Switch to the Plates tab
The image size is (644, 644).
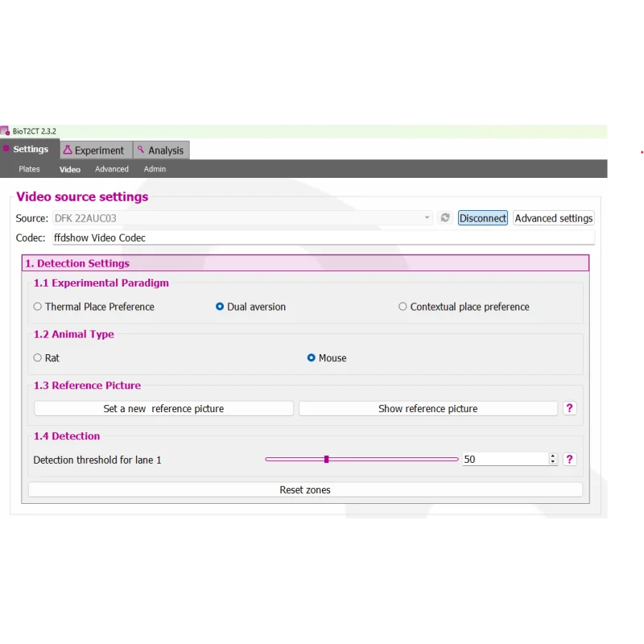tap(29, 169)
